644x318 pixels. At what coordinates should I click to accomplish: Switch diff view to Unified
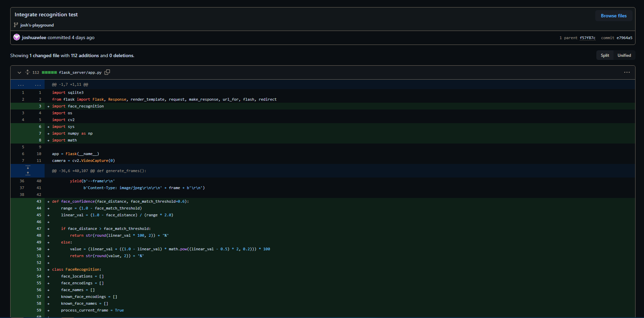pos(624,55)
